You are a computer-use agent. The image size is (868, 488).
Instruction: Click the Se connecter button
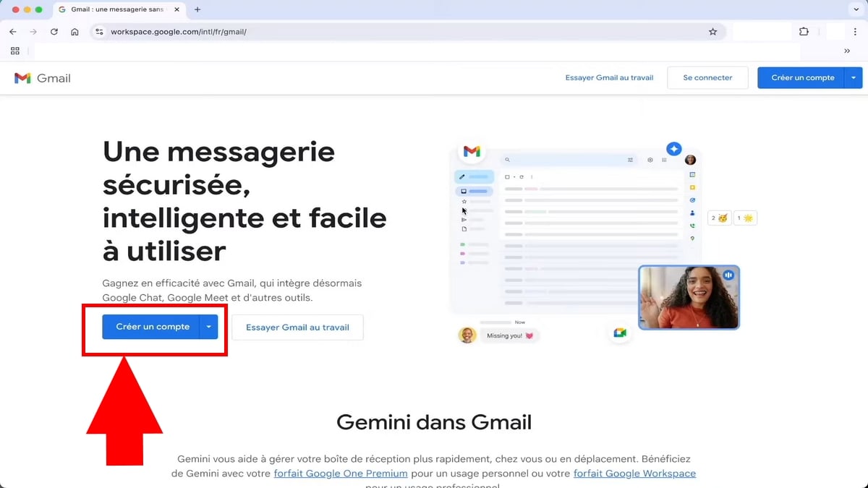(707, 78)
